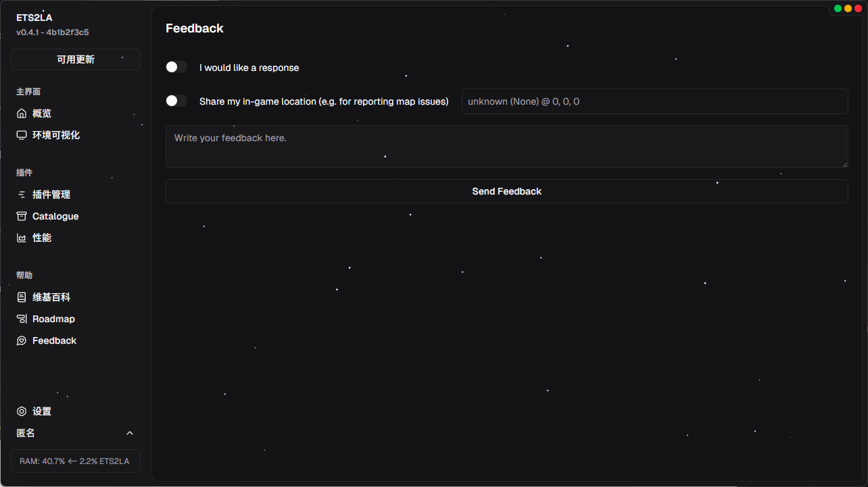Go to the 性能 page
This screenshot has height=487, width=868.
point(42,238)
